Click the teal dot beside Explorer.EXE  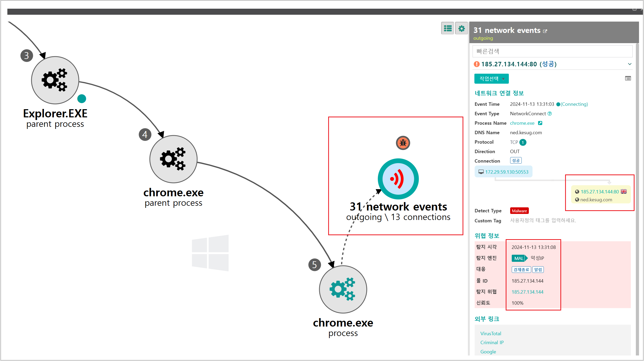point(82,99)
